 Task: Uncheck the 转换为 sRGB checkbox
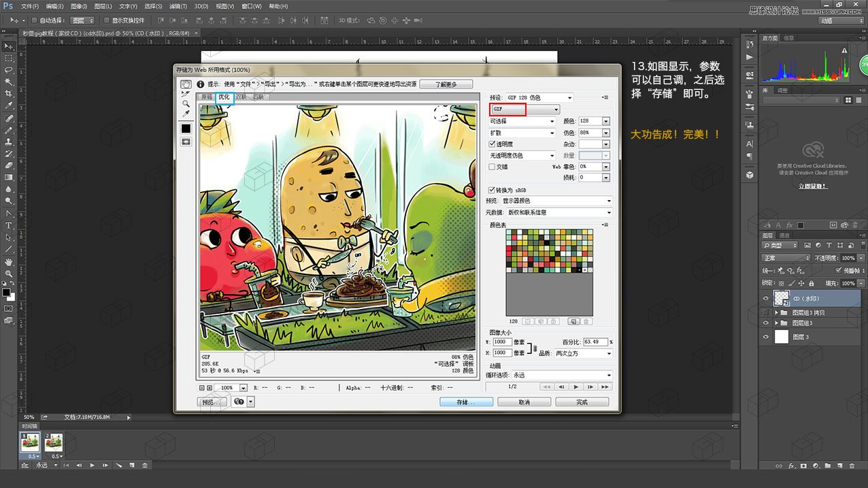pos(491,189)
